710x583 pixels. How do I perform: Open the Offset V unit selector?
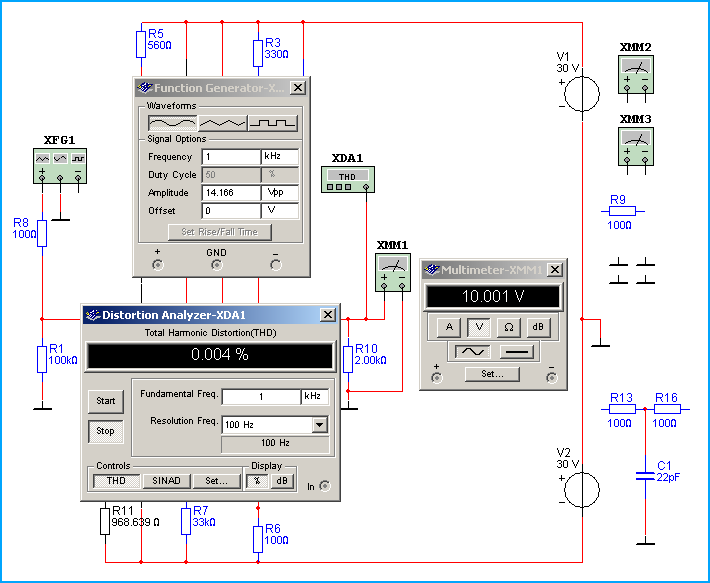(x=280, y=210)
